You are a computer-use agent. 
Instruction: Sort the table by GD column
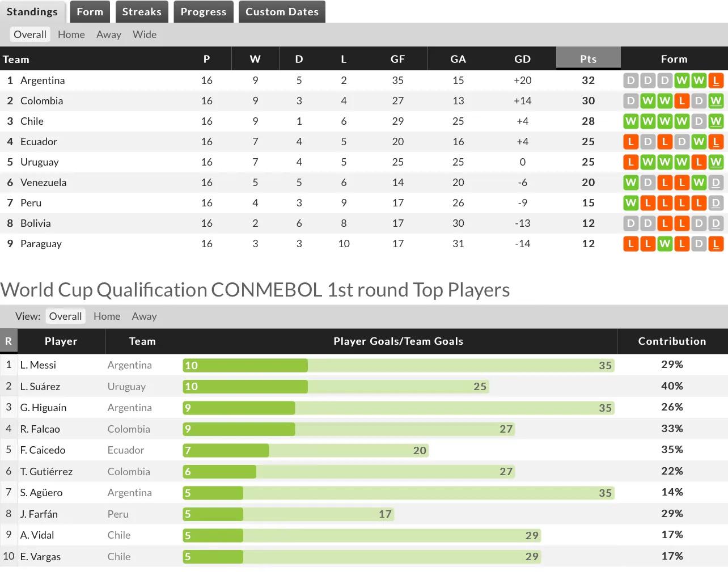[522, 59]
